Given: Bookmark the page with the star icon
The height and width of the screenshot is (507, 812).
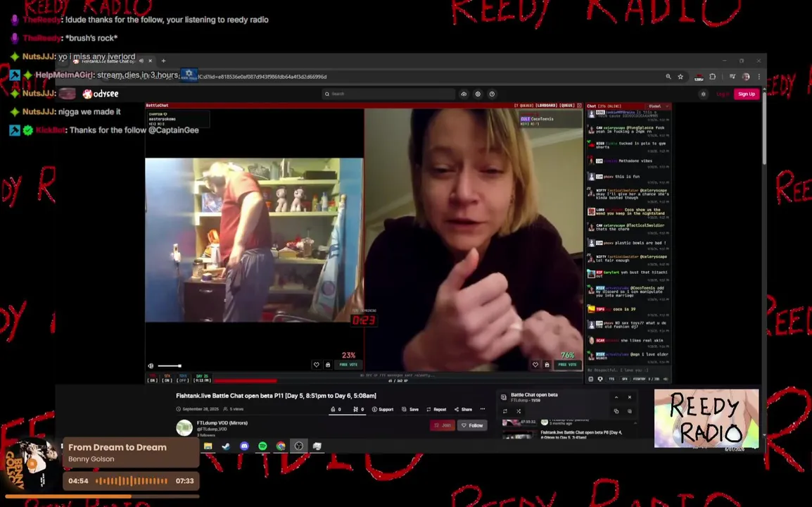Looking at the screenshot, I should point(680,77).
